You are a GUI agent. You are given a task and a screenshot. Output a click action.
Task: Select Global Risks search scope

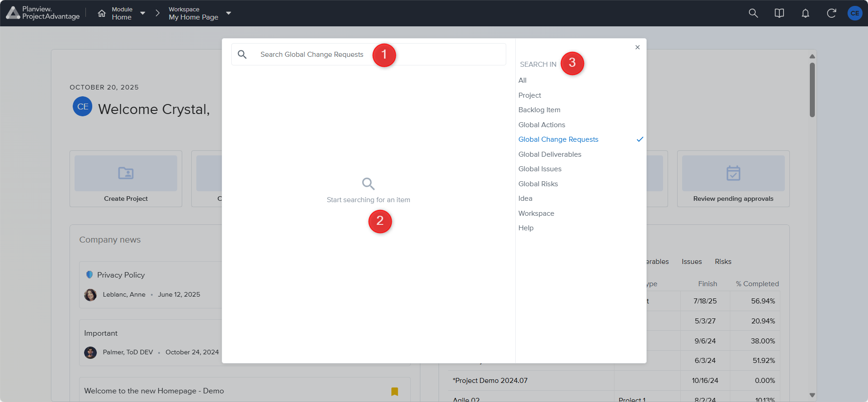point(538,184)
